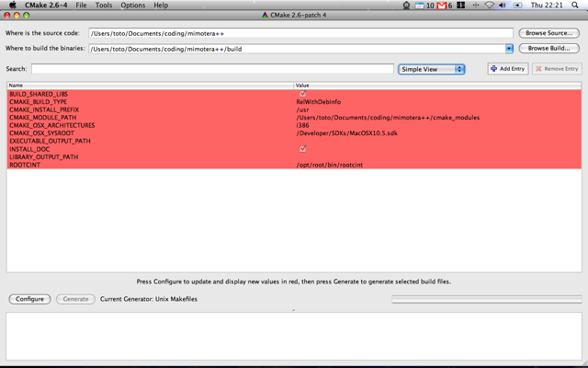588x368 pixels.
Task: Click the /opt/root/bin/rootcint value
Action: pos(329,165)
